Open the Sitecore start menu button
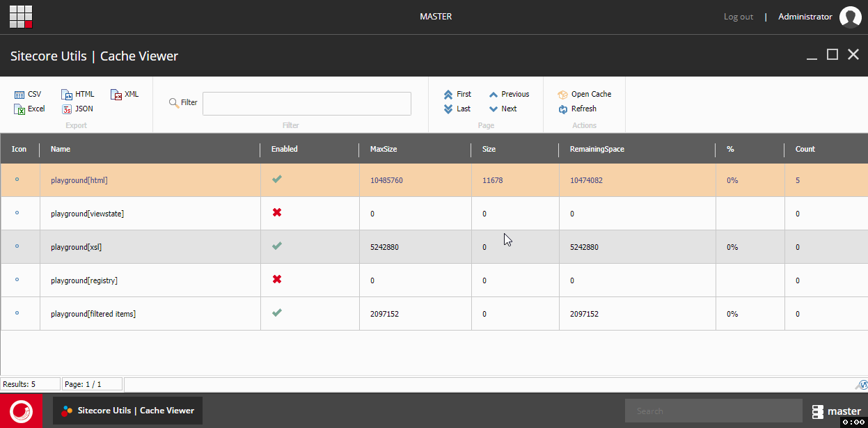 pos(21,411)
